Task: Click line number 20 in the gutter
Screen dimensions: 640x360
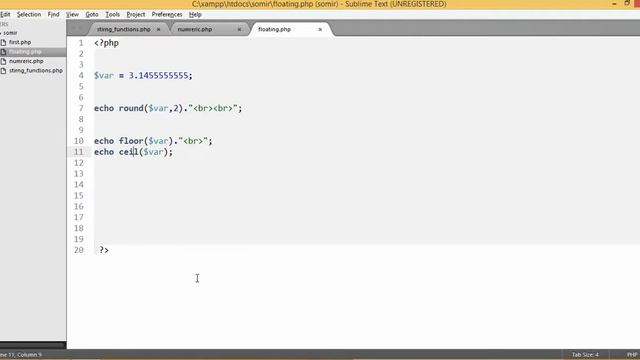Action: click(78, 250)
